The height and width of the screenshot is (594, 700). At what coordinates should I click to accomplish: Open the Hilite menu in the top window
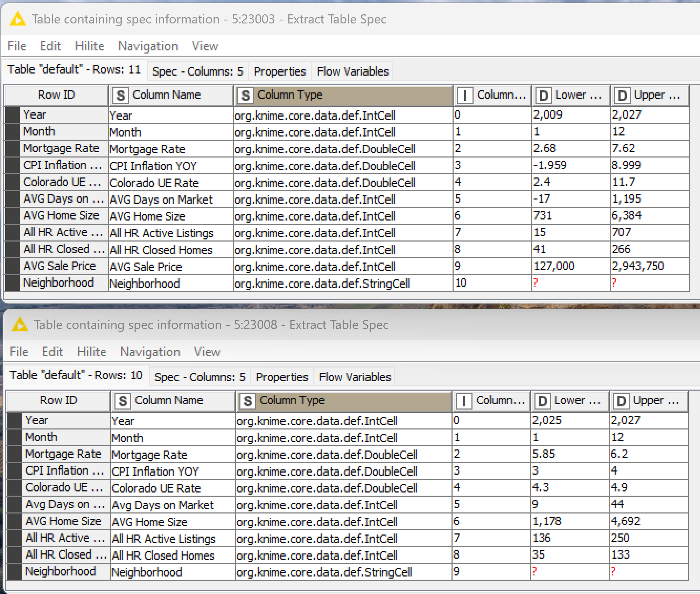pyautogui.click(x=89, y=46)
